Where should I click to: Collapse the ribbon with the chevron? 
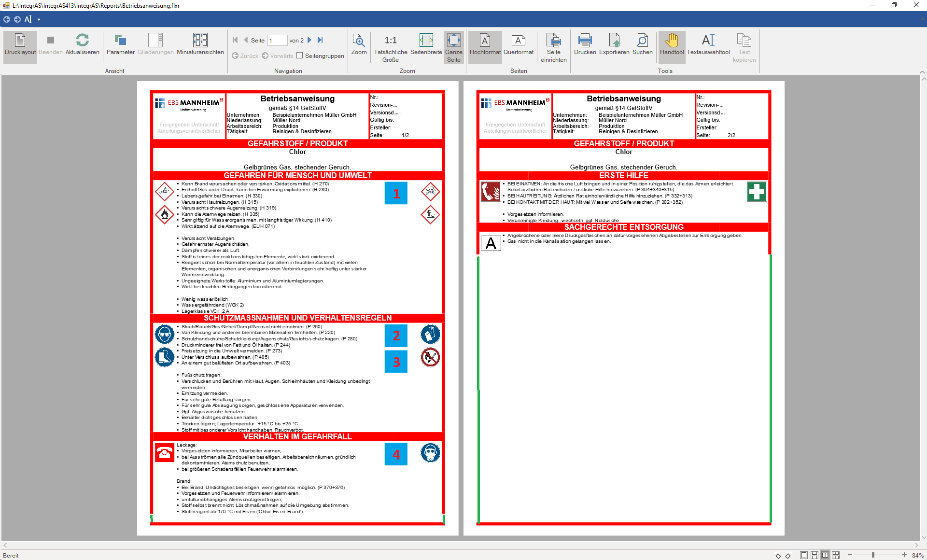pos(922,72)
